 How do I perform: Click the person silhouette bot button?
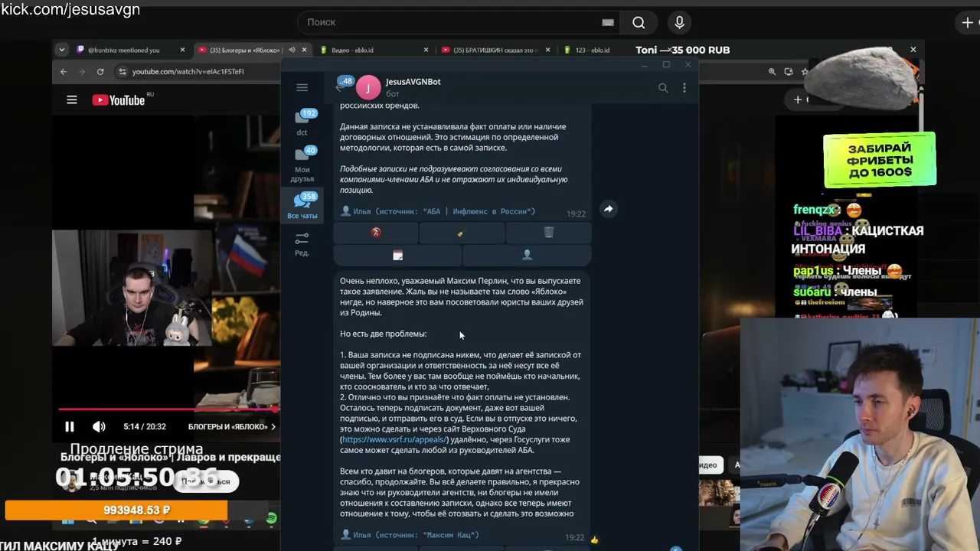click(527, 255)
